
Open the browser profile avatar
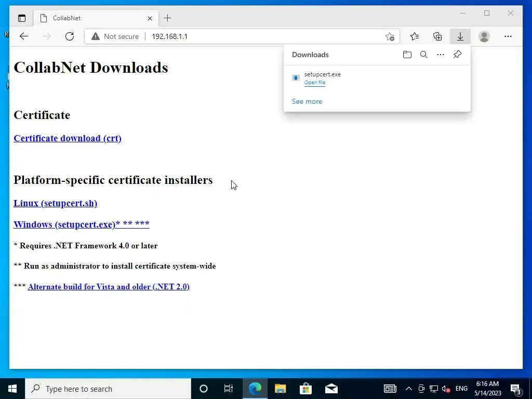point(484,36)
